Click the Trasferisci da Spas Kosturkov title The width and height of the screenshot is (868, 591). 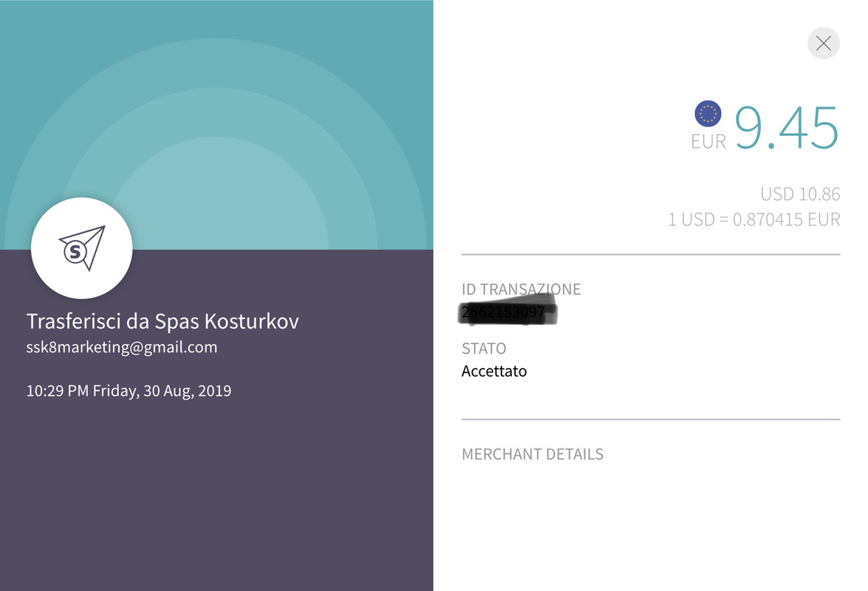163,321
